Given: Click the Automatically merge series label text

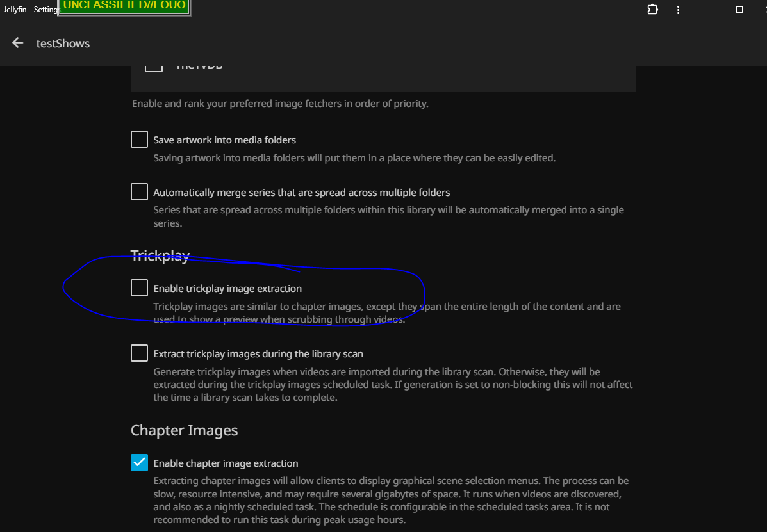Looking at the screenshot, I should [x=301, y=193].
